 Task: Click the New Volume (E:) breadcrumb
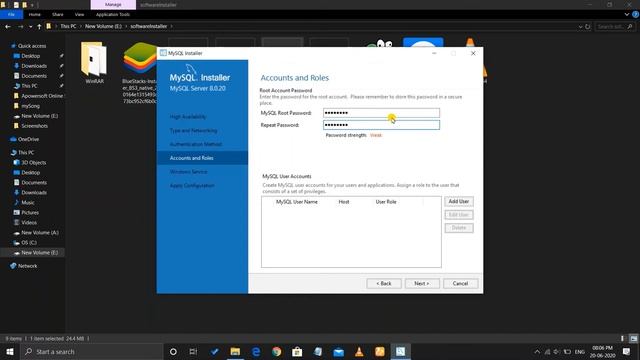tap(103, 26)
